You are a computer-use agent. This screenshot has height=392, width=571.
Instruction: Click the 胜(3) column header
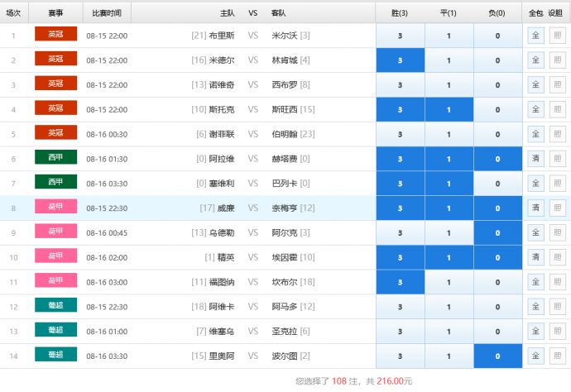tap(400, 13)
